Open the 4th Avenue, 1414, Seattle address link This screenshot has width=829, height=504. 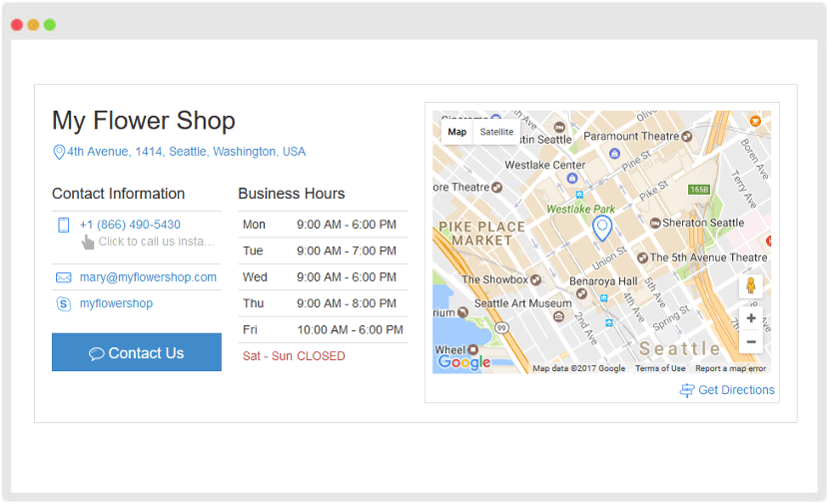click(x=186, y=152)
